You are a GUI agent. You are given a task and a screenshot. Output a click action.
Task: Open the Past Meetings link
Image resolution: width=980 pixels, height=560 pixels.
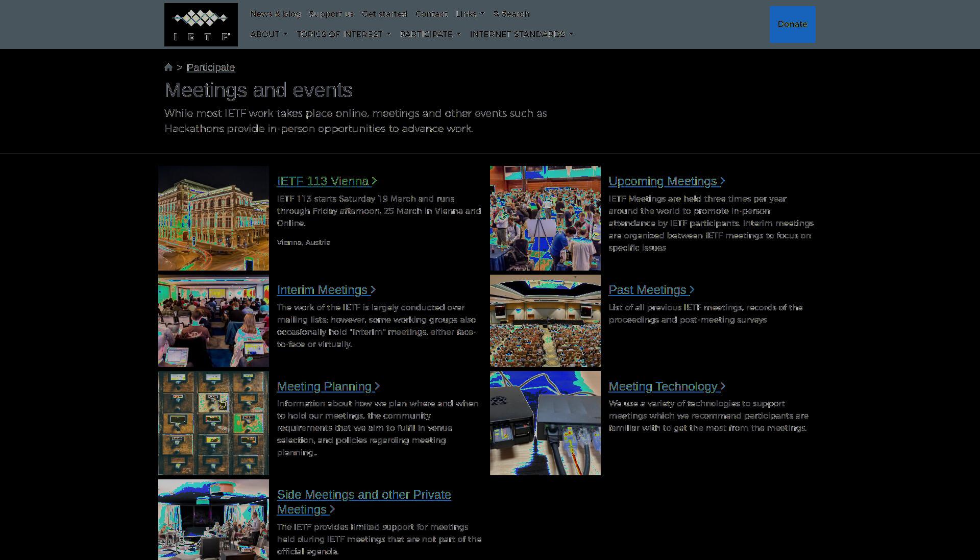coord(652,290)
